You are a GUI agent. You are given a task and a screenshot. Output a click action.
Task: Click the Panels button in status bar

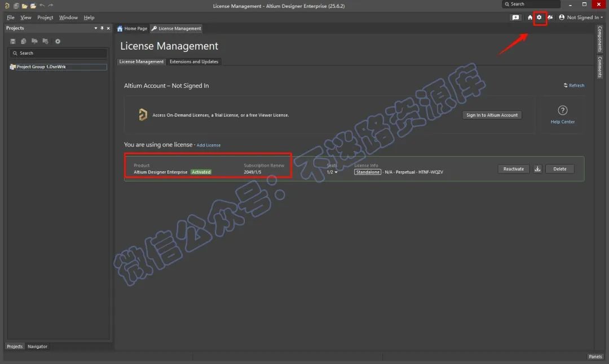pos(595,356)
